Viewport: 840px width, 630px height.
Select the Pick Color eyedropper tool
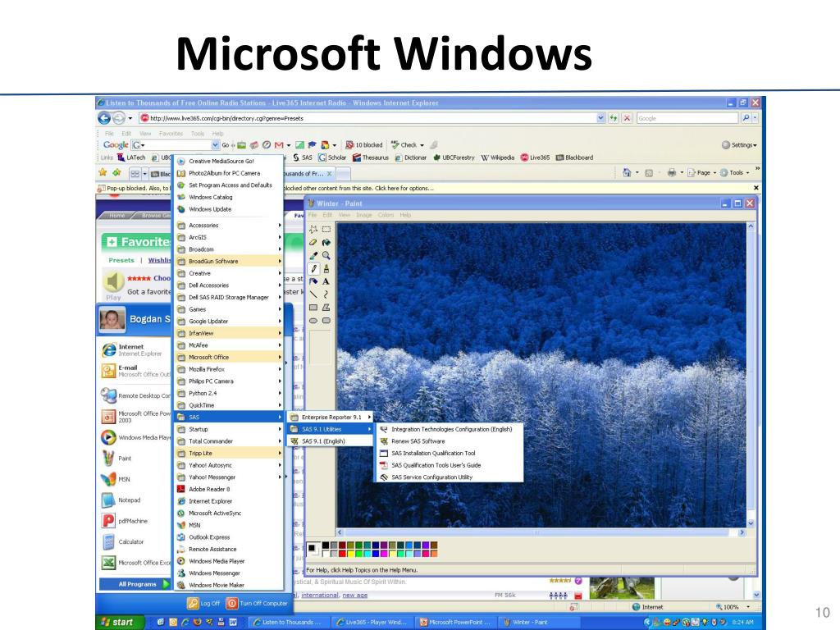(x=313, y=256)
